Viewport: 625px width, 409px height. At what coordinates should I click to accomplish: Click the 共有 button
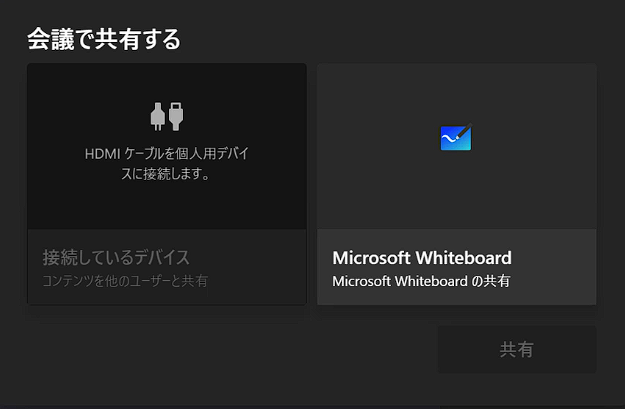point(517,350)
